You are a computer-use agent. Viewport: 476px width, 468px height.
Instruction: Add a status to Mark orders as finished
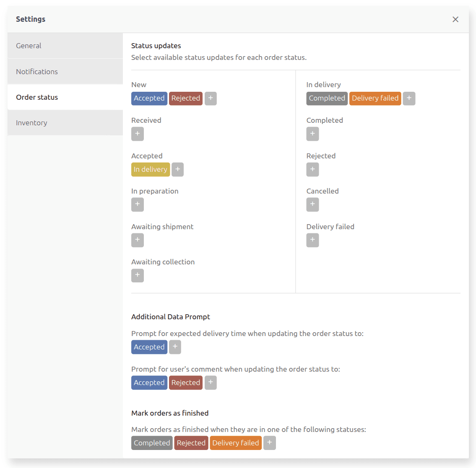point(269,442)
